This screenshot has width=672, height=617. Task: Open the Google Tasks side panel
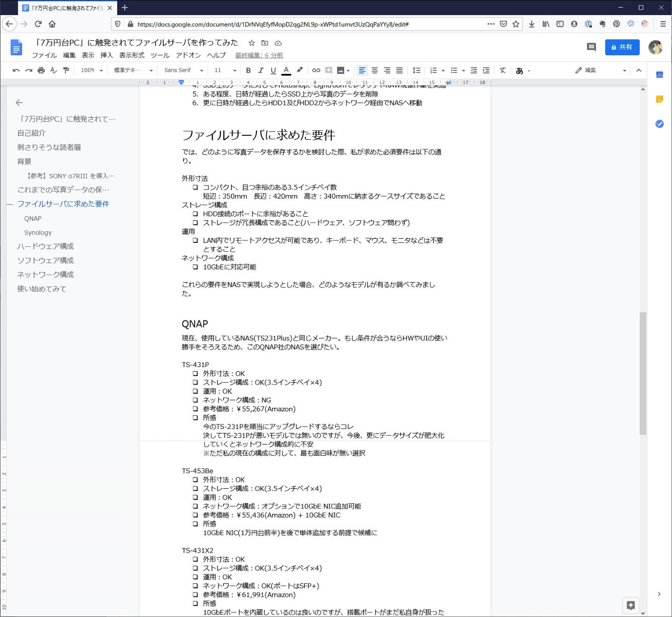click(x=659, y=124)
